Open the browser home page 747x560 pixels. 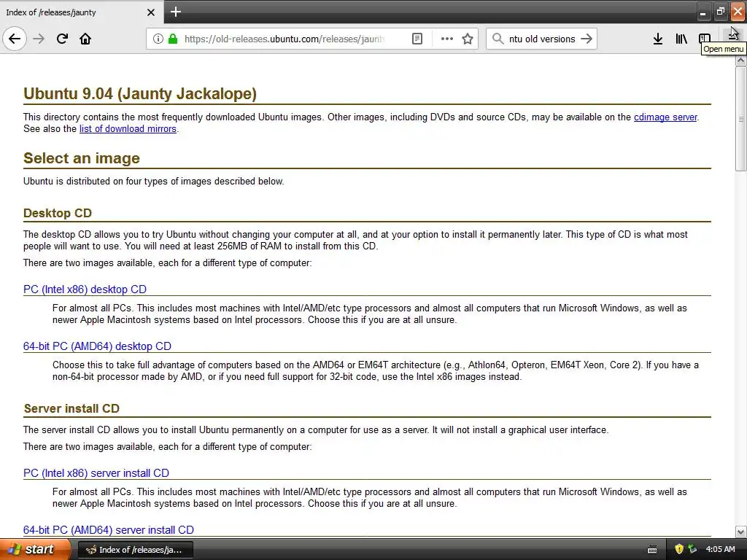click(85, 39)
